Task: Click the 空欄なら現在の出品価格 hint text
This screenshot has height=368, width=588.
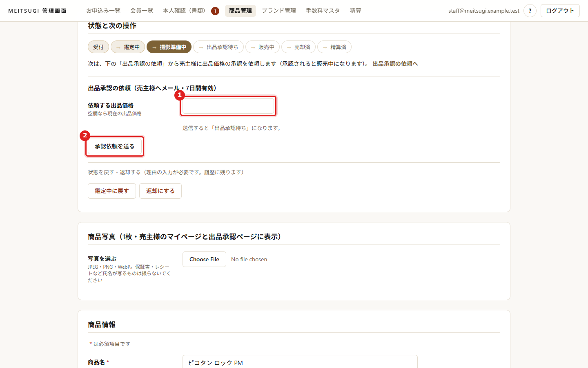Action: (115, 114)
